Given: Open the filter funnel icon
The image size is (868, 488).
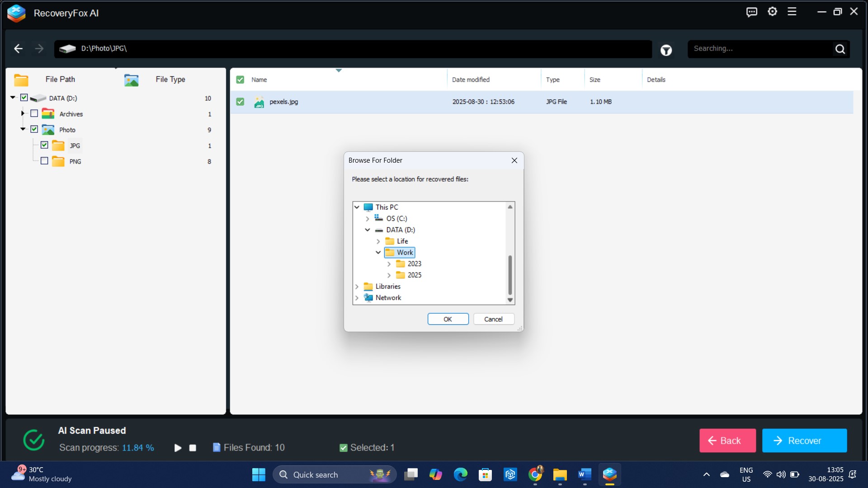Looking at the screenshot, I should point(666,50).
